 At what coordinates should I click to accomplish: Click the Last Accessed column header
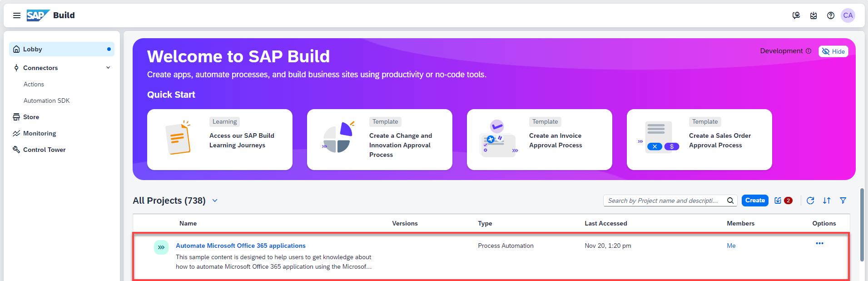[x=606, y=223]
